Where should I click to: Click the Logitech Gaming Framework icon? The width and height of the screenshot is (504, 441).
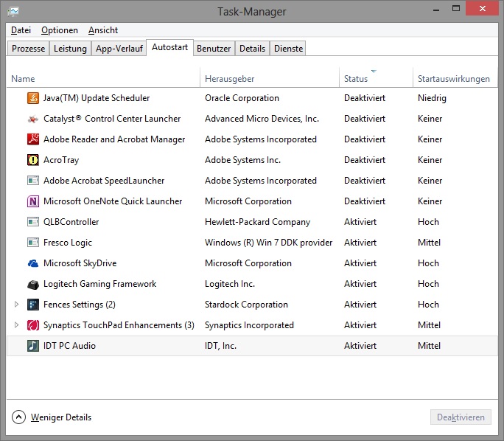[x=33, y=284]
